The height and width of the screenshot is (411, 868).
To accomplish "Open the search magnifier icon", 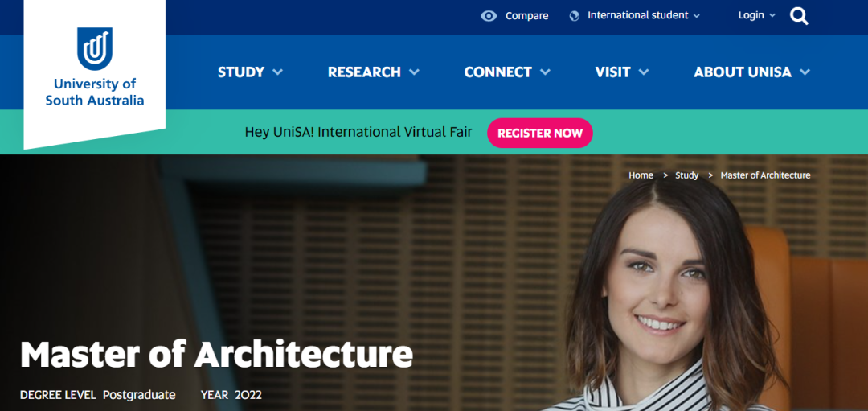I will coord(799,16).
